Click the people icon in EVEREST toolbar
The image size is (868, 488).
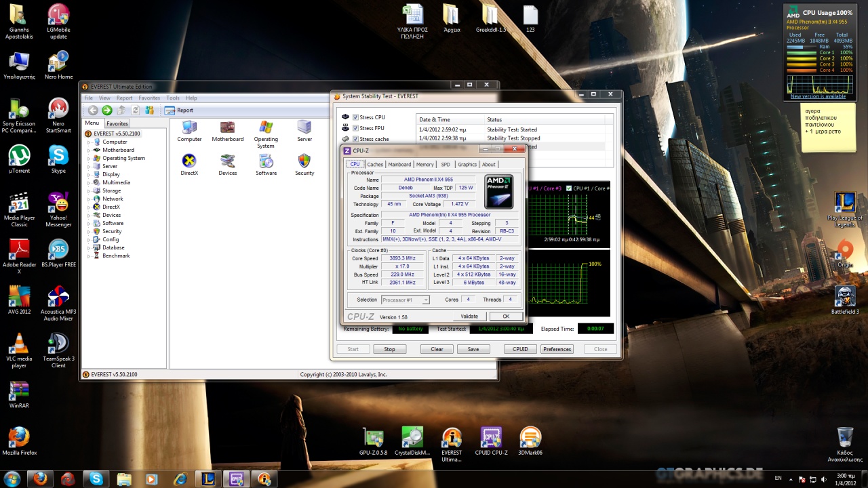pyautogui.click(x=150, y=110)
